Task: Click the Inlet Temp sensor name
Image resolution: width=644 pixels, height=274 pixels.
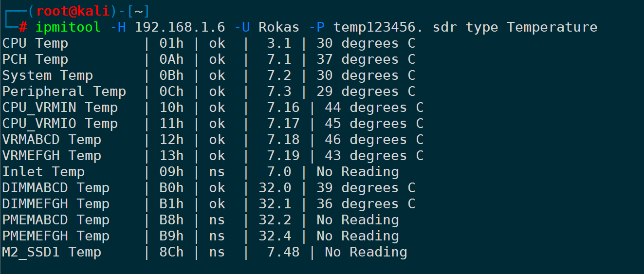Action: tap(43, 172)
